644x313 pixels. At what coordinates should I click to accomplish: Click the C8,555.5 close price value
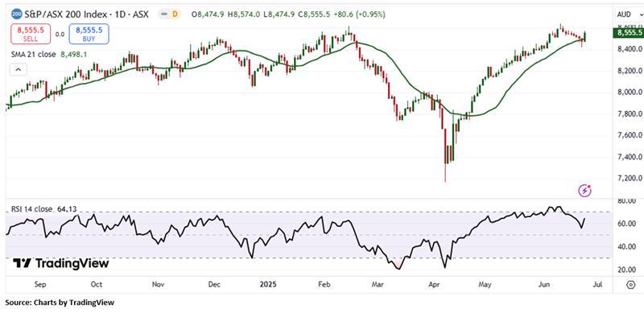tap(315, 14)
